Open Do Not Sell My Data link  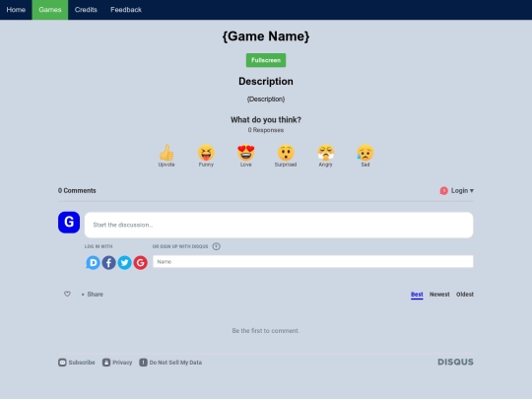pos(175,363)
